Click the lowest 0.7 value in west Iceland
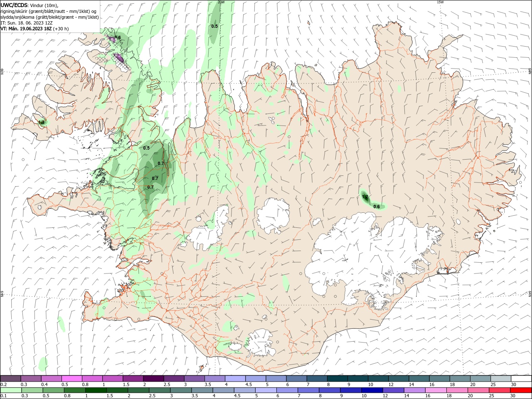Image resolution: width=532 pixels, height=399 pixels. [x=150, y=187]
